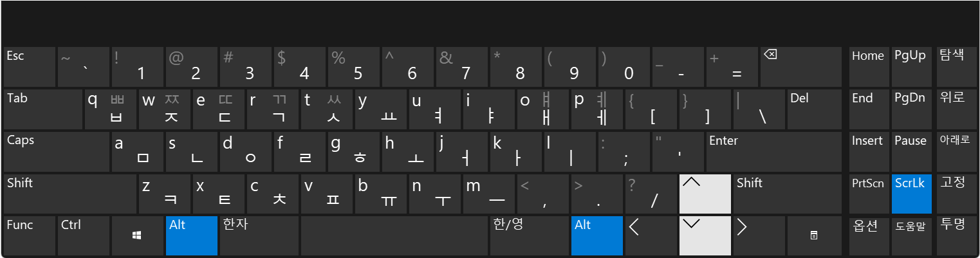Open the 옵션 options key
The width and height of the screenshot is (980, 258).
tap(869, 235)
